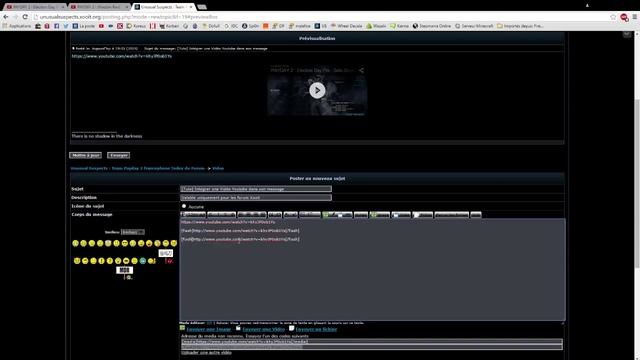The width and height of the screenshot is (640, 360).
Task: Open the Facebook bookmark icon
Action: [57, 26]
